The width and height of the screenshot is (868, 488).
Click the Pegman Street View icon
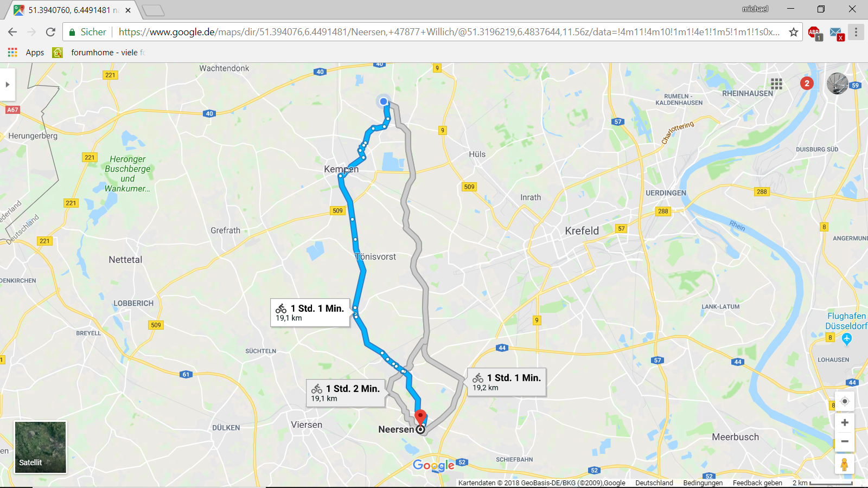(x=844, y=465)
